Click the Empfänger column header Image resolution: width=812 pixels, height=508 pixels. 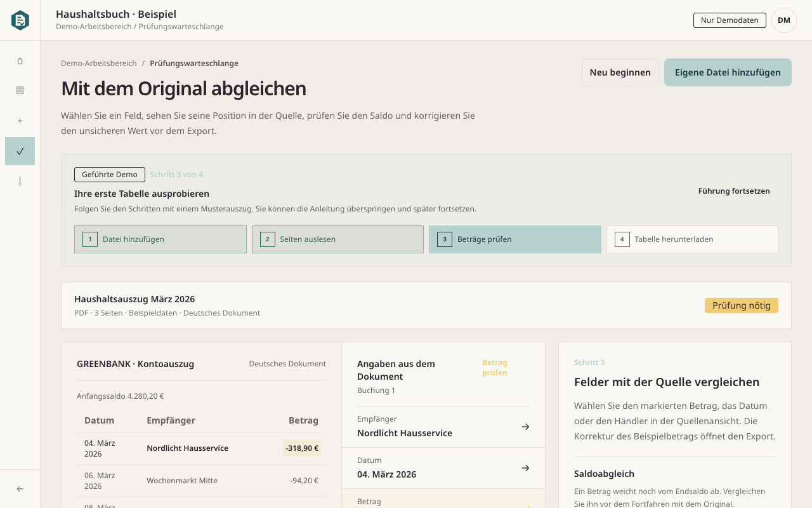pyautogui.click(x=171, y=420)
